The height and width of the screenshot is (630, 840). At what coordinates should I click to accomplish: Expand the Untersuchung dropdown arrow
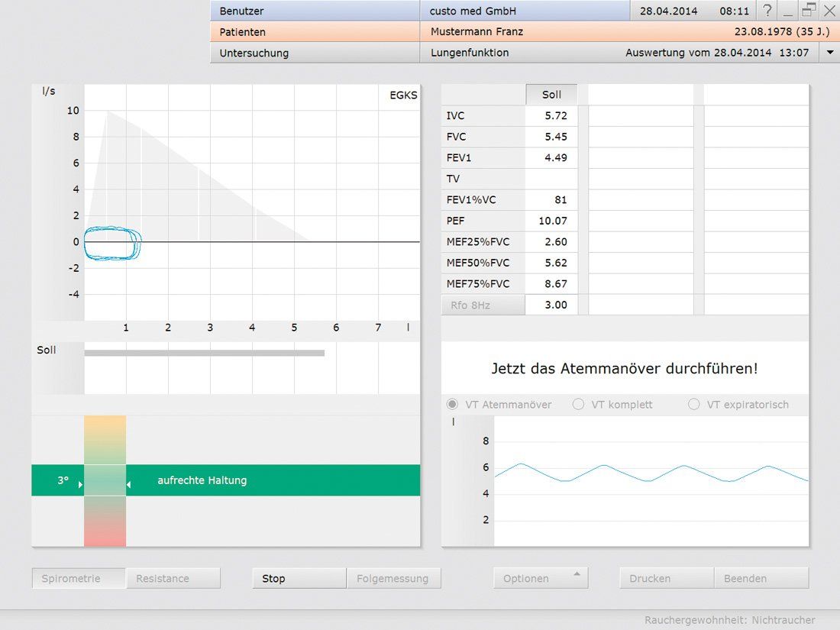pos(829,53)
